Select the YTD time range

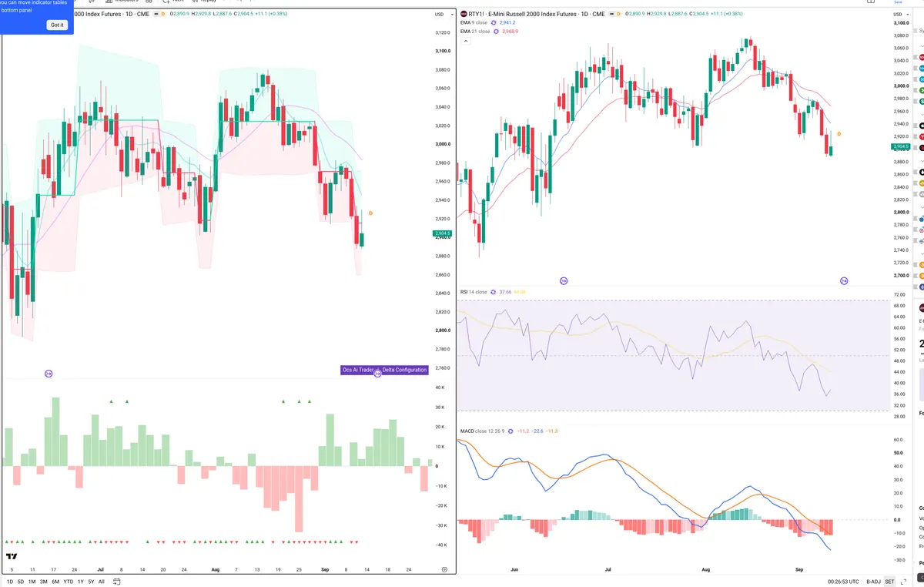pyautogui.click(x=69, y=582)
